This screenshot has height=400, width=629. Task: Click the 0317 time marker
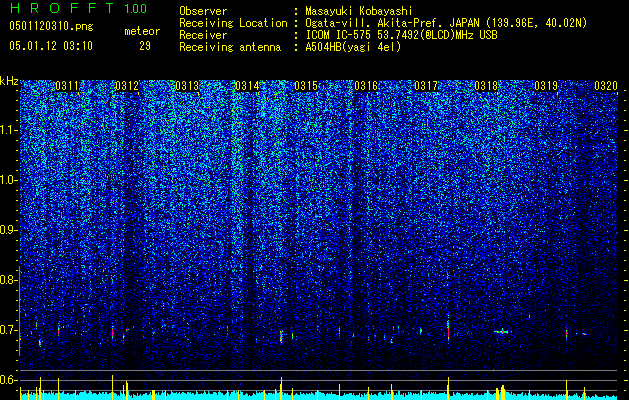(x=426, y=86)
